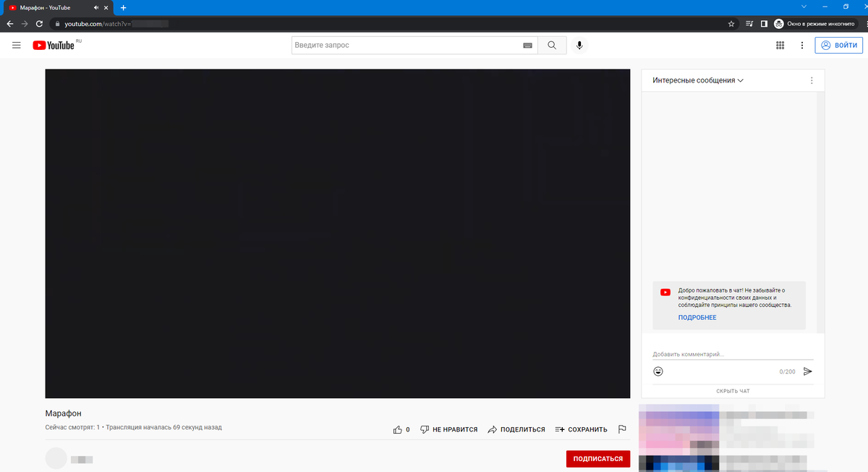Click the send message arrow in chat
Viewport: 868px width, 472px height.
808,371
